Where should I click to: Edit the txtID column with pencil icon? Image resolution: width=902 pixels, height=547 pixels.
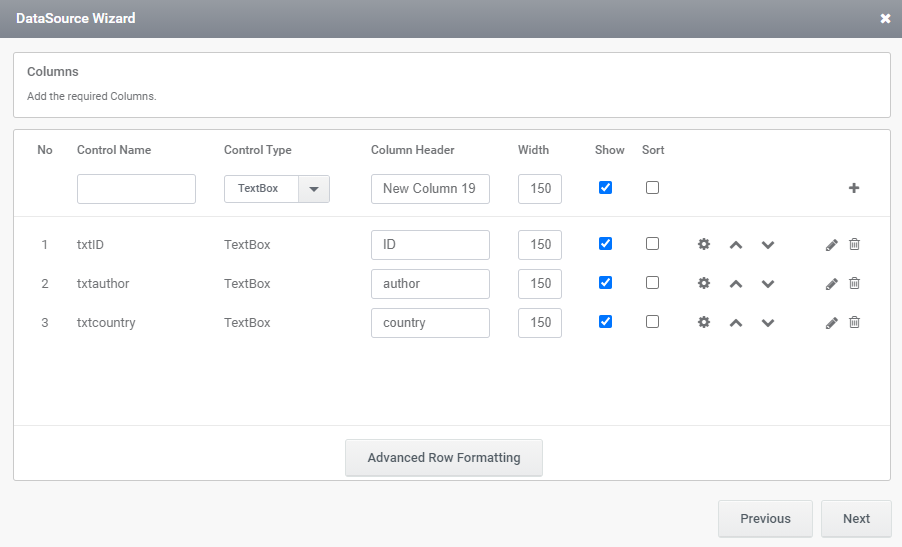[832, 245]
